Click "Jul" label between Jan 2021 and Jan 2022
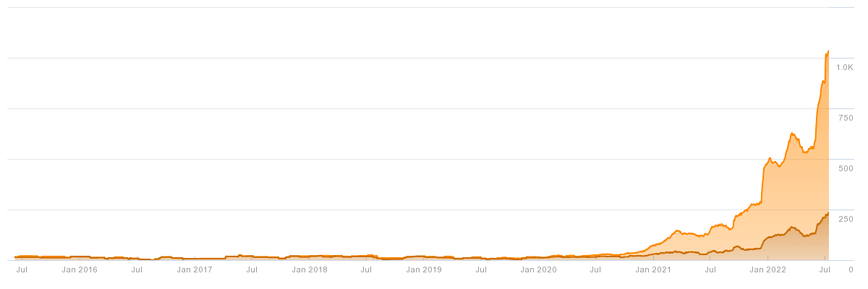This screenshot has width=868, height=289. [x=710, y=269]
